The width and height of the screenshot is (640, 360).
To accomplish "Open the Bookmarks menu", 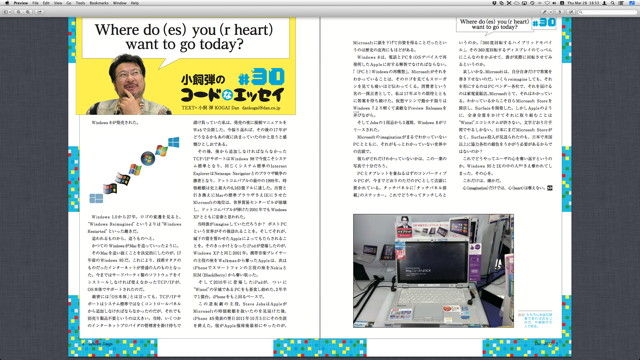I will (x=98, y=3).
